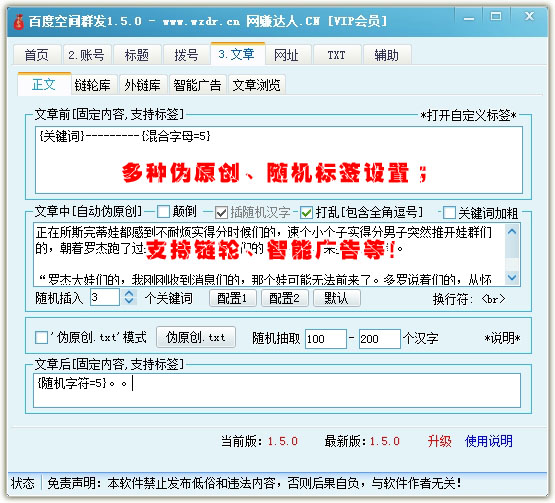Click *打开自定义标签* link
Image resolution: width=555 pixels, height=503 pixels.
[x=468, y=115]
